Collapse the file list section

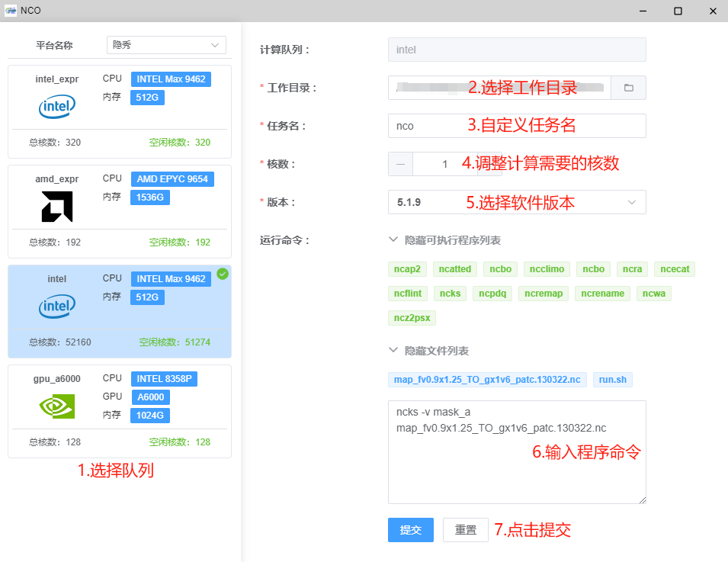(x=429, y=351)
